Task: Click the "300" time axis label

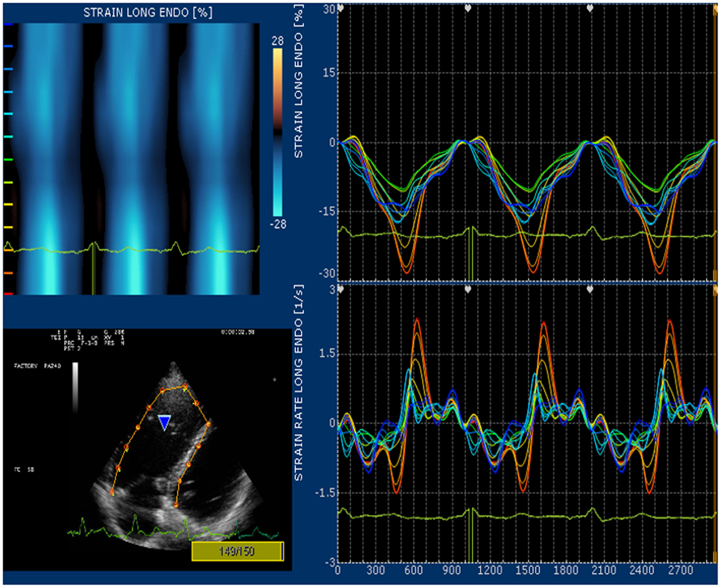Action: 375,571
